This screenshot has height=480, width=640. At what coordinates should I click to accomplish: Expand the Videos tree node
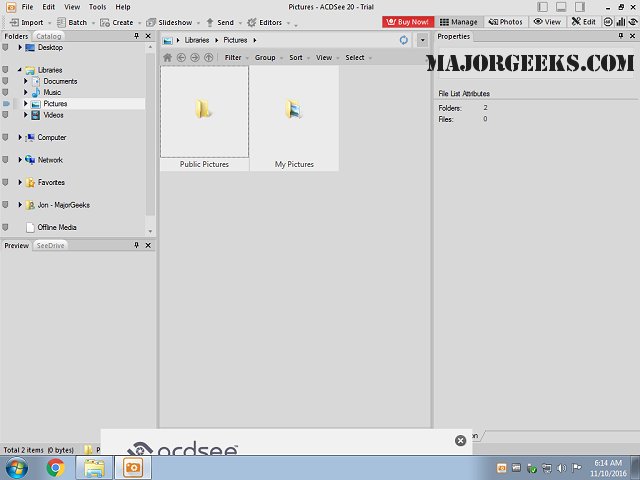(25, 115)
